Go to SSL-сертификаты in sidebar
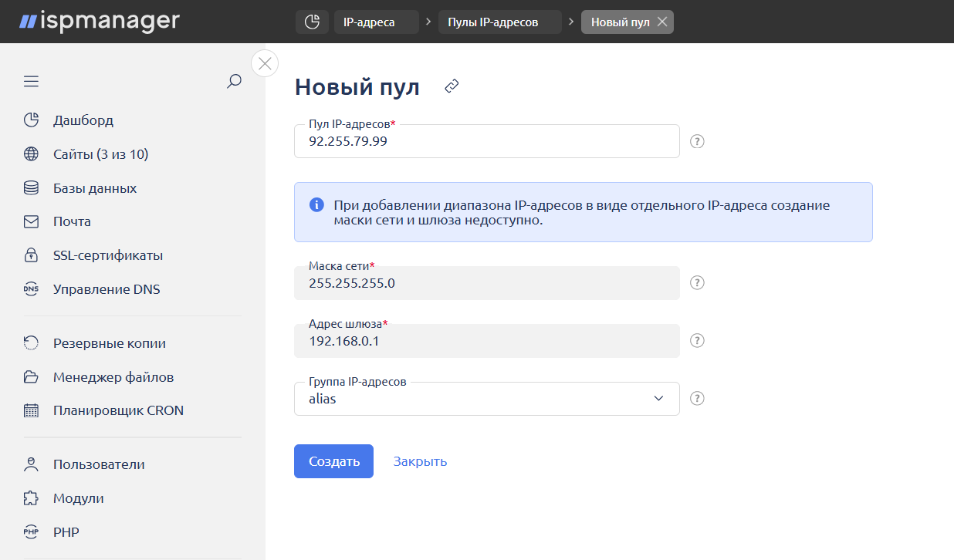The image size is (954, 560). [107, 255]
